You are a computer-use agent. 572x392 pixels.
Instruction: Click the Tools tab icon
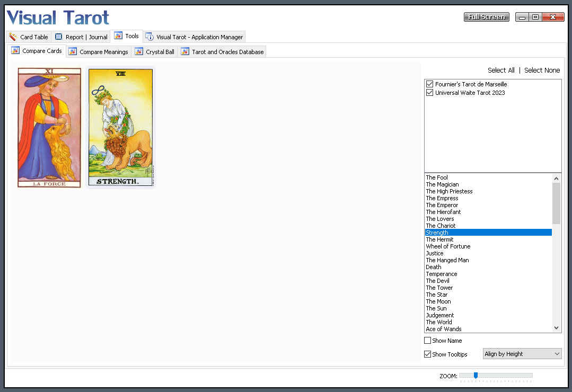click(118, 35)
